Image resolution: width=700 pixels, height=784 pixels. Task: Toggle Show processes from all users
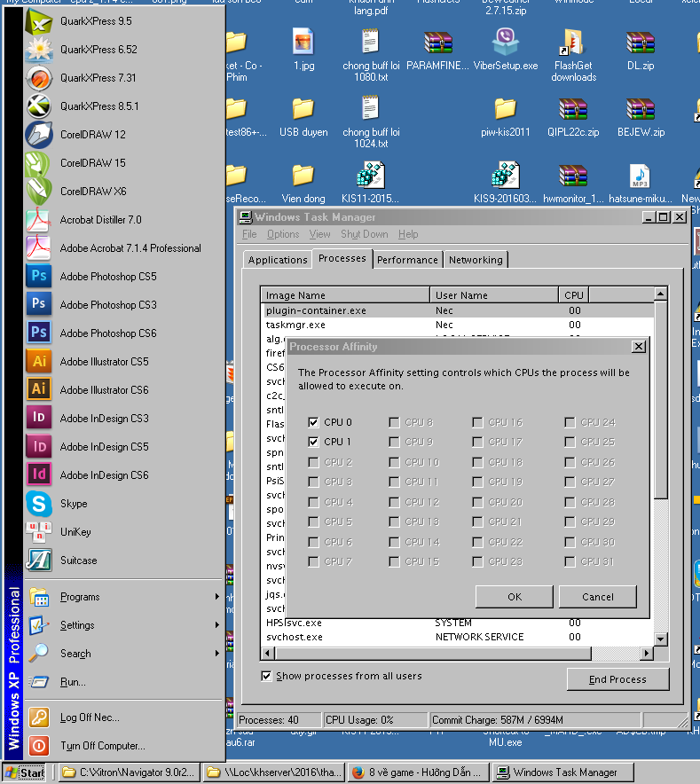267,676
